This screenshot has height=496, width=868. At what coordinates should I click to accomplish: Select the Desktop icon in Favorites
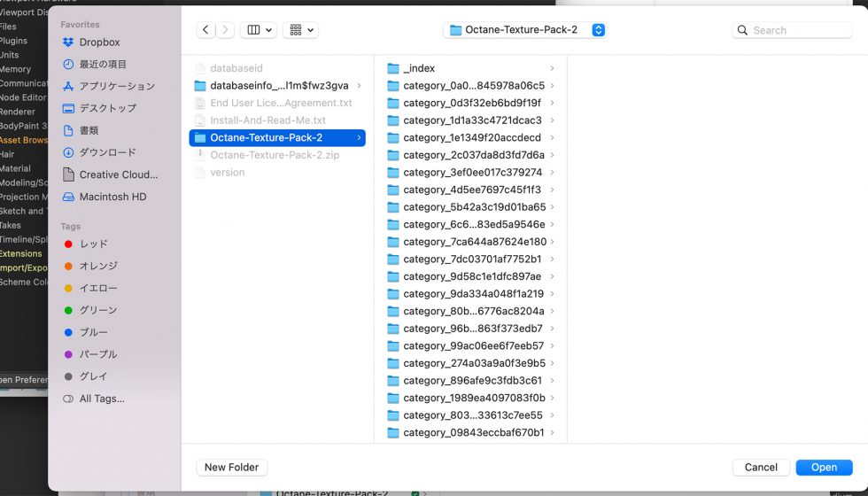(68, 108)
